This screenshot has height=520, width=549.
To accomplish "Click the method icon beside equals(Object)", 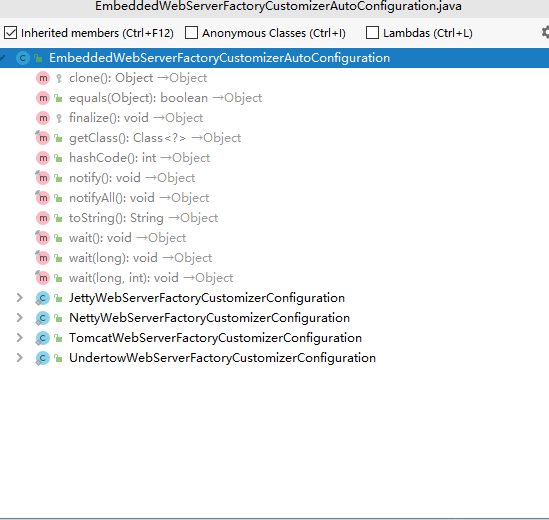I will click(43, 98).
